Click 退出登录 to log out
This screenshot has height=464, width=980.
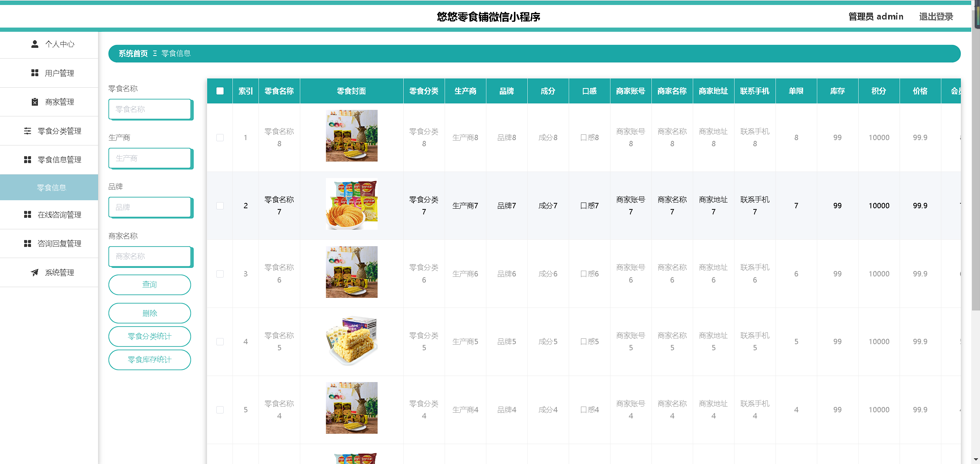tap(936, 16)
